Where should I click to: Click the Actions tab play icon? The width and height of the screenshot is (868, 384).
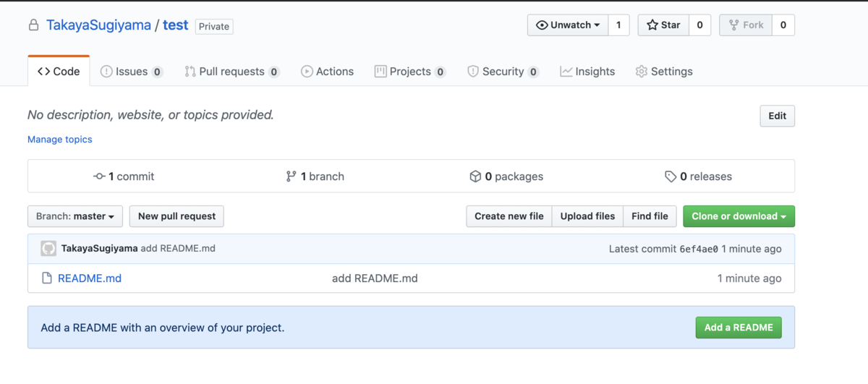point(307,71)
